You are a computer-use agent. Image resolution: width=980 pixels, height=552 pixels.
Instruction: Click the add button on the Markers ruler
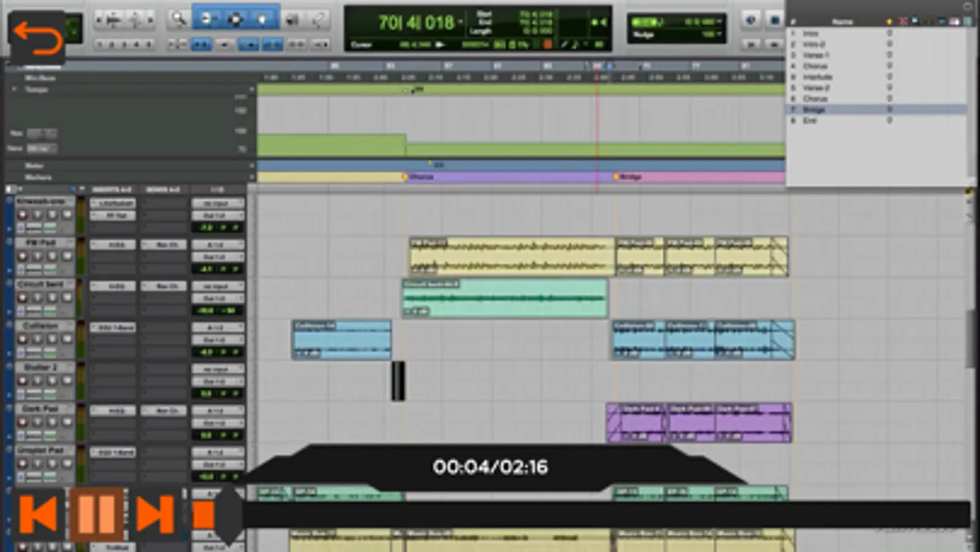251,177
